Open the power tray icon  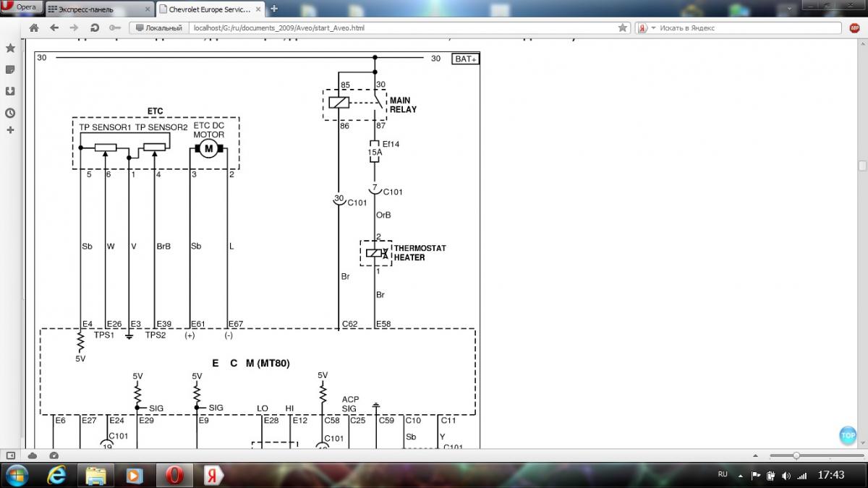pyautogui.click(x=771, y=476)
